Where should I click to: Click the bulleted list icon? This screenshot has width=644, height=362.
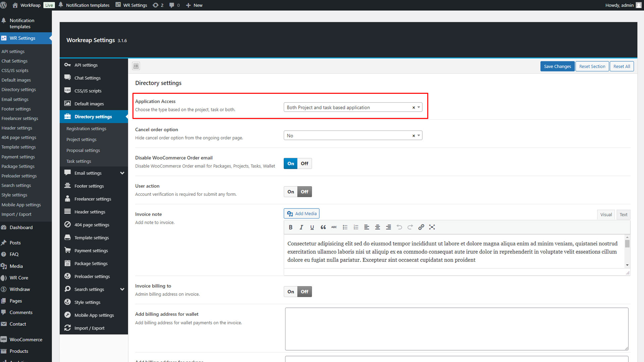(345, 227)
